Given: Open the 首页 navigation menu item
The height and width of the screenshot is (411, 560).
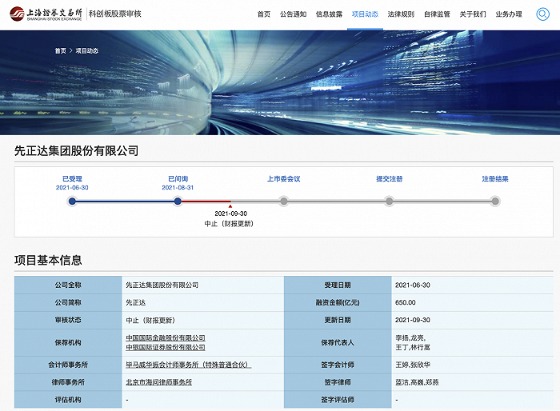Looking at the screenshot, I should [x=264, y=14].
